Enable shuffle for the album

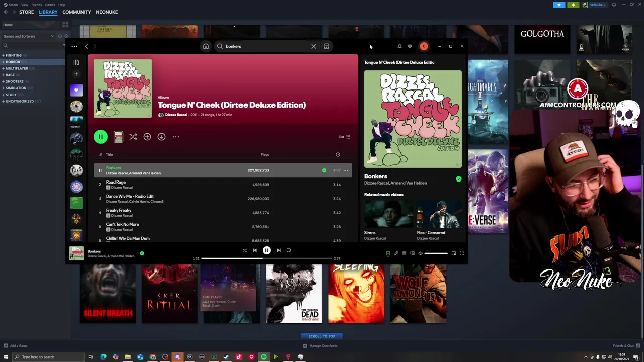point(133,137)
